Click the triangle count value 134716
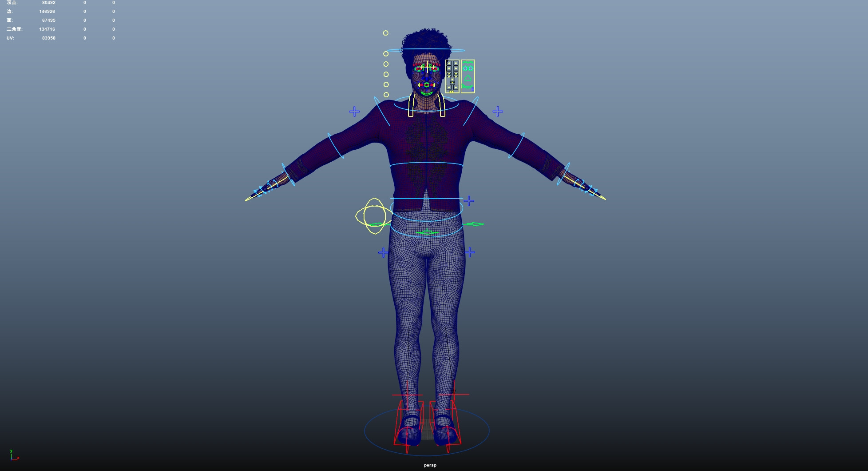The image size is (868, 471). tap(47, 29)
